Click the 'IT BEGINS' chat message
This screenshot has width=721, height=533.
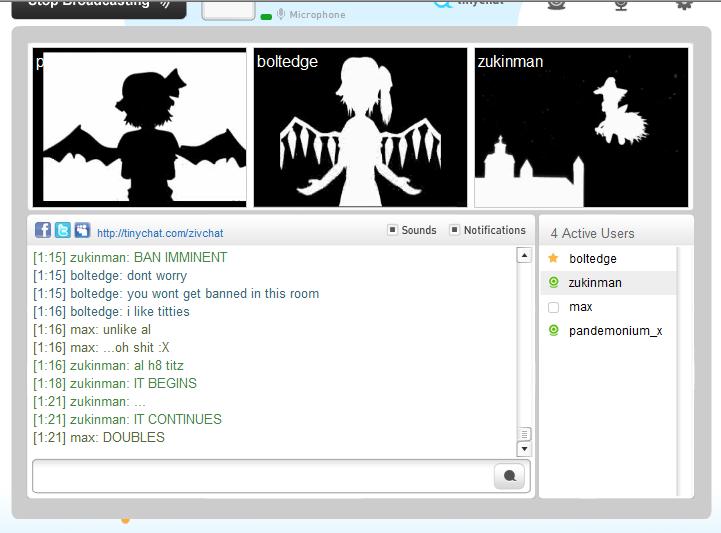pyautogui.click(x=115, y=383)
